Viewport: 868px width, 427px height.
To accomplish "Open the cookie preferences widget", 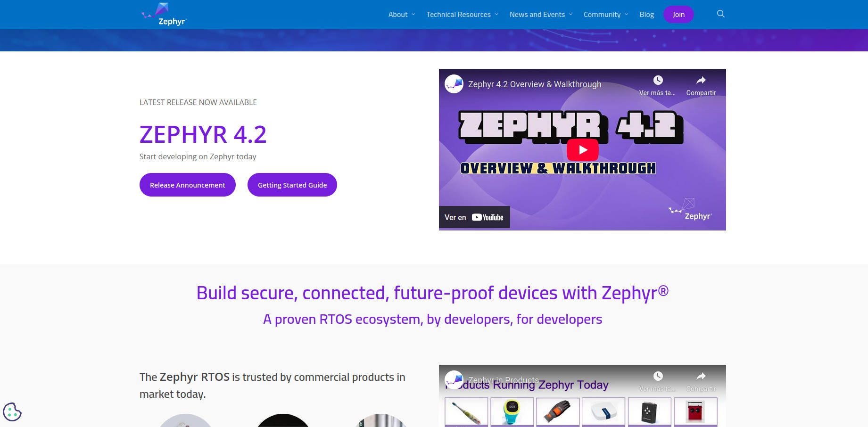I will [13, 411].
